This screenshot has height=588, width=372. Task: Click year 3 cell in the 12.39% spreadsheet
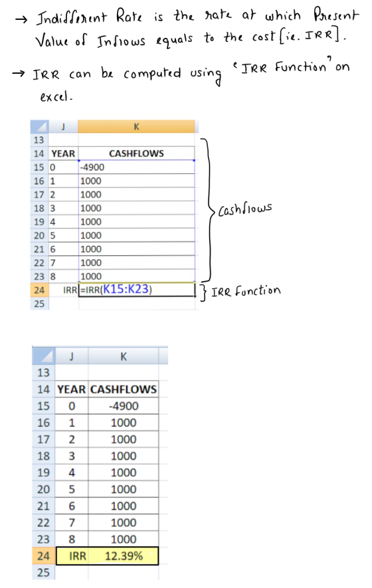tap(72, 456)
